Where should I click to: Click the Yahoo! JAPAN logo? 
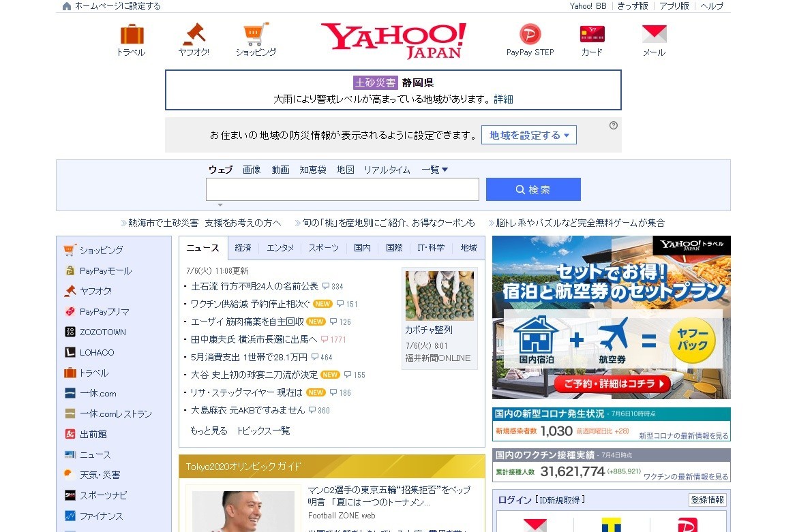[393, 40]
